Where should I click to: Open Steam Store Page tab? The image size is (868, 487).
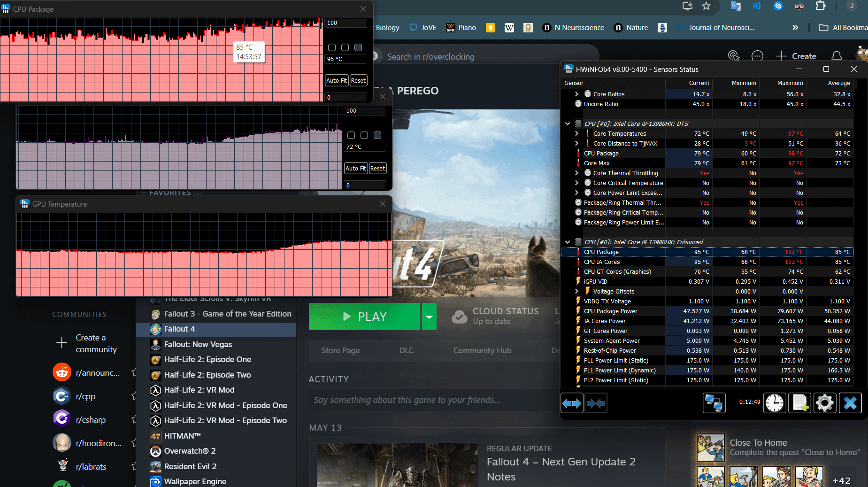(340, 350)
